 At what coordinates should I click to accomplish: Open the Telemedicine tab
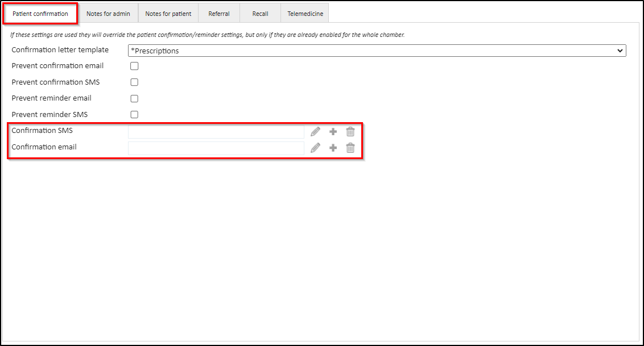click(305, 14)
